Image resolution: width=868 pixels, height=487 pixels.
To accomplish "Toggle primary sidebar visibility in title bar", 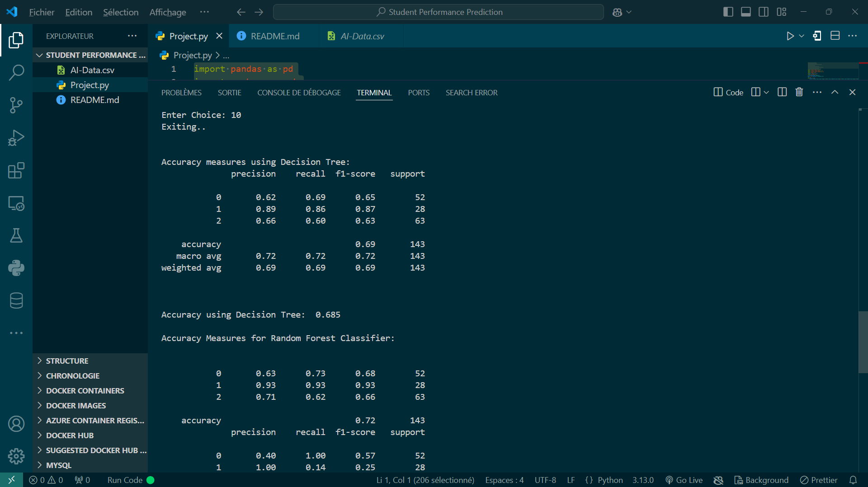I will pos(728,12).
